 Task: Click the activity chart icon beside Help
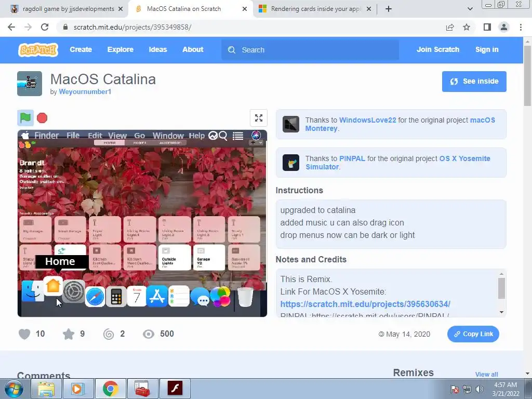pos(212,136)
